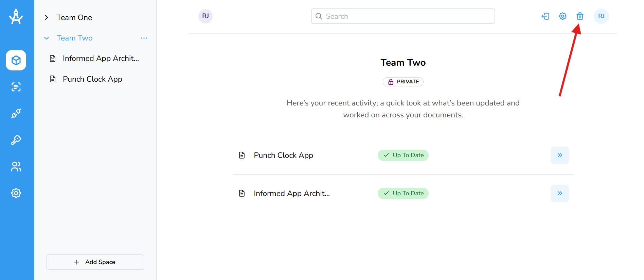Click the trash delete icon in header
This screenshot has height=280, width=644.
point(580,16)
